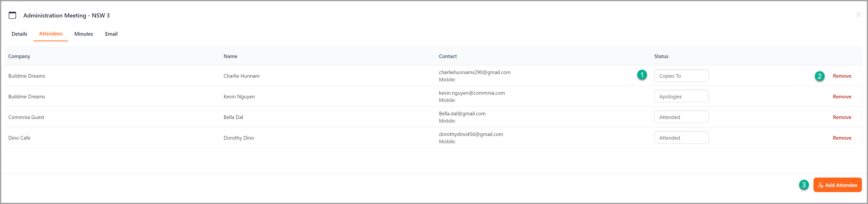Remove Kevin Nguyen from attendees

coord(842,97)
